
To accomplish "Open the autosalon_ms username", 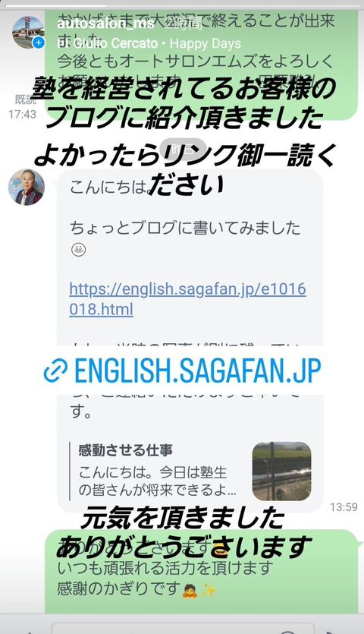I will click(x=105, y=24).
